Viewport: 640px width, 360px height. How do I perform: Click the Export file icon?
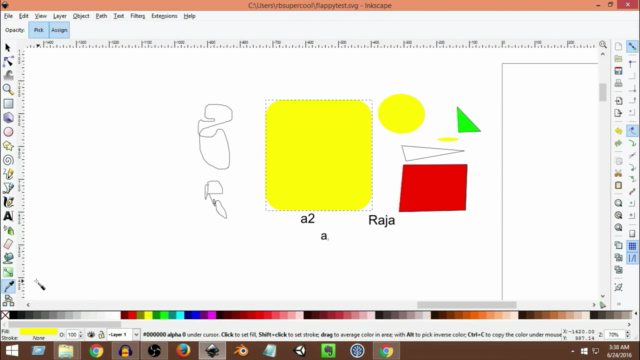[618, 113]
